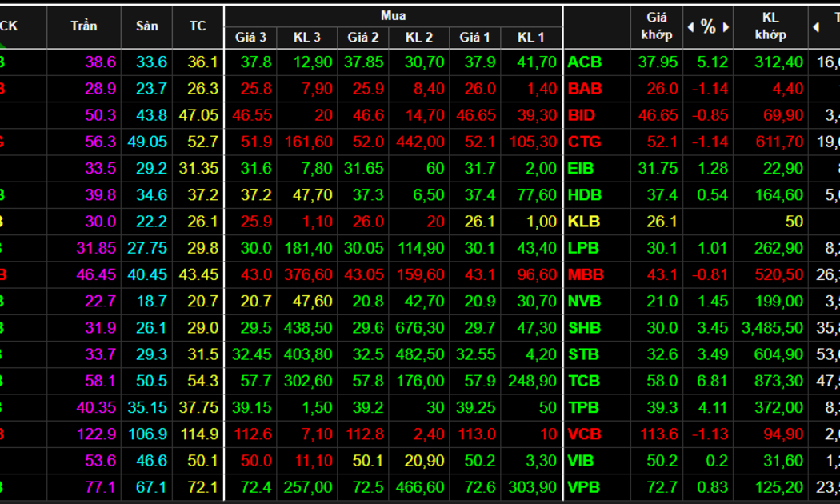Sort by the Trần column header
This screenshot has width=840, height=504.
click(x=84, y=26)
